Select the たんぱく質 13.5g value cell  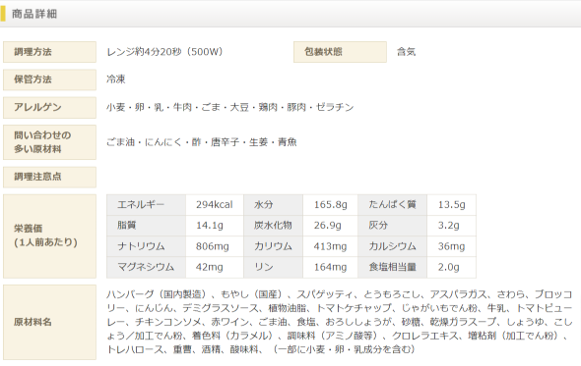point(451,205)
